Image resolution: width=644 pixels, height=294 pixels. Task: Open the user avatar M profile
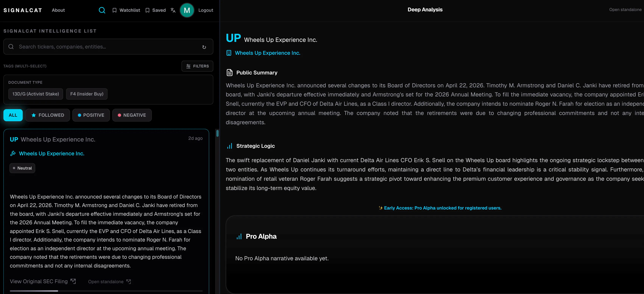[x=187, y=10]
